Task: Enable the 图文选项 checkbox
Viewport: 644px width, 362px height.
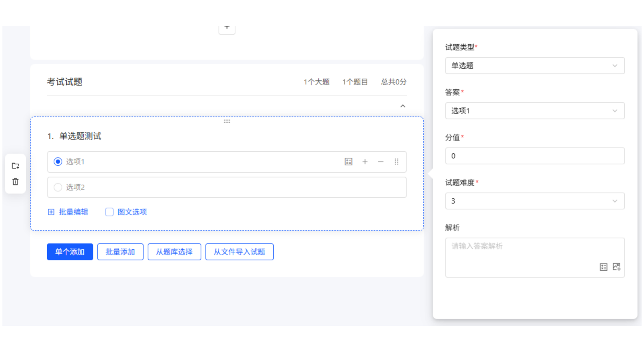Action: (x=109, y=212)
